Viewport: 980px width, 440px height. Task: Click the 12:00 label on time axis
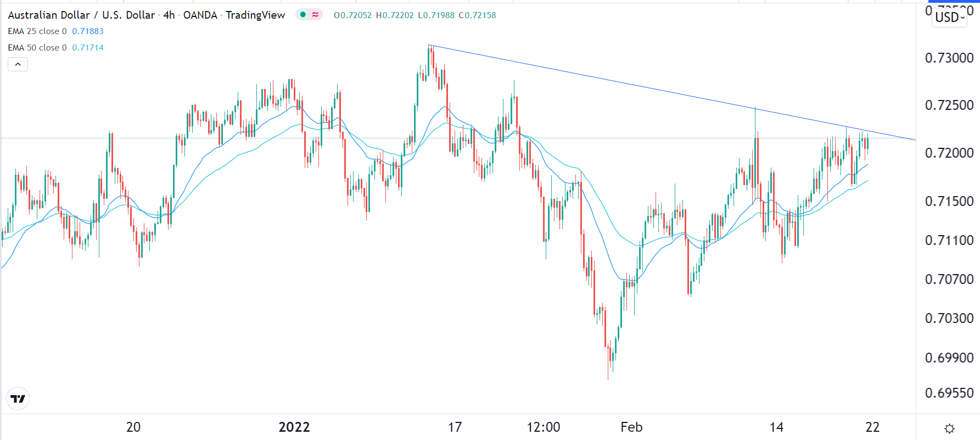[544, 427]
